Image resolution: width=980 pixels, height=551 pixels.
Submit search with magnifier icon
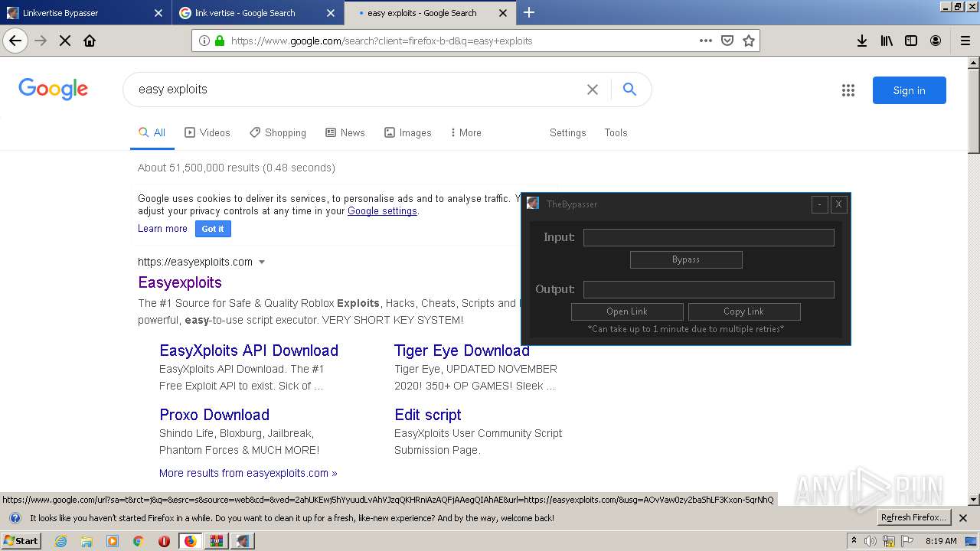click(x=629, y=90)
